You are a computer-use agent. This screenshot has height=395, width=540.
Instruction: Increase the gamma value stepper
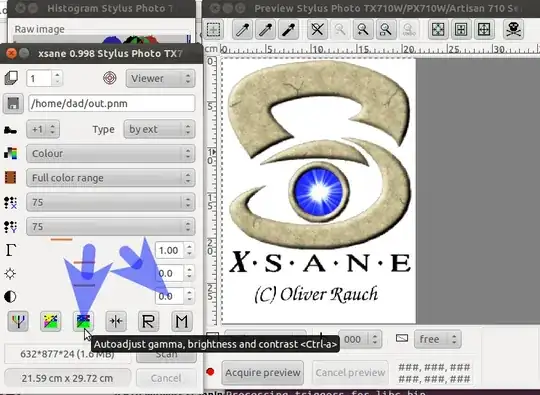pos(189,246)
